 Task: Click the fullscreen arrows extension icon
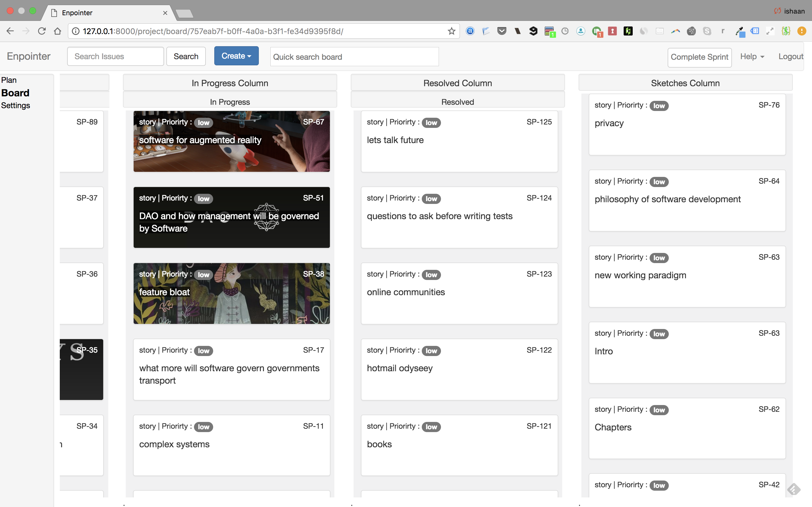(770, 31)
